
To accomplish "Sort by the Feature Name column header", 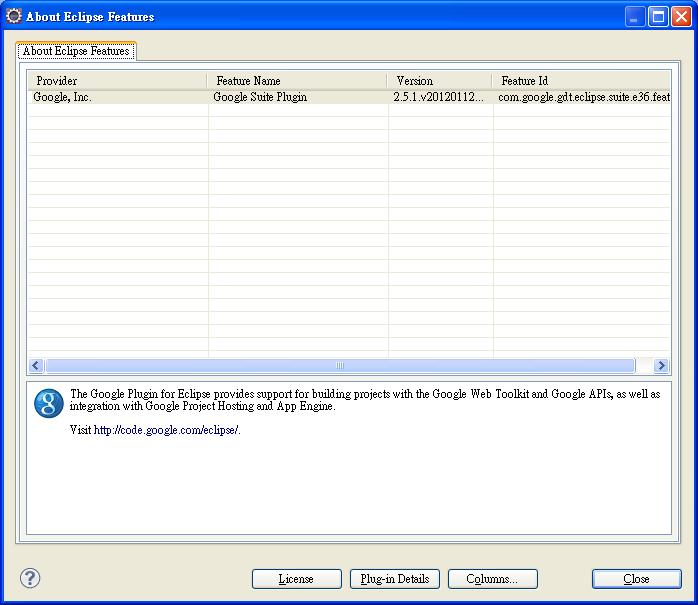I will (297, 81).
